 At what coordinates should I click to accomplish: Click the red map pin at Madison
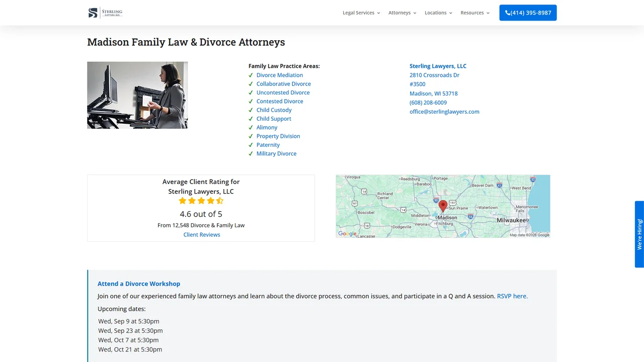[x=443, y=206]
